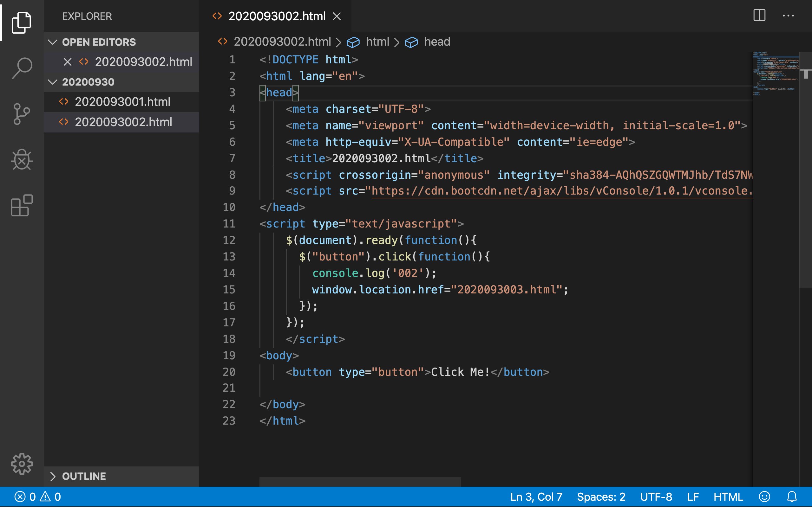Expand the OUTLINE section
This screenshot has width=812, height=507.
84,476
